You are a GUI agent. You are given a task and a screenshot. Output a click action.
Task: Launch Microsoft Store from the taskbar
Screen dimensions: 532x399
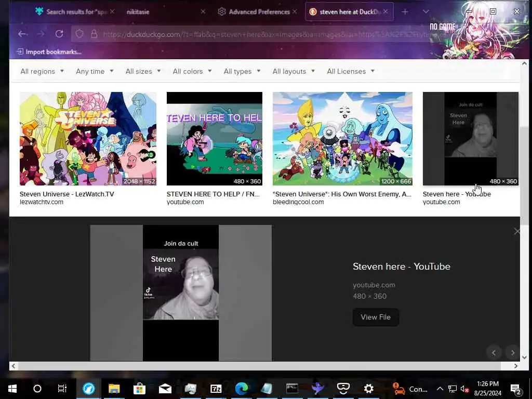tap(139, 389)
